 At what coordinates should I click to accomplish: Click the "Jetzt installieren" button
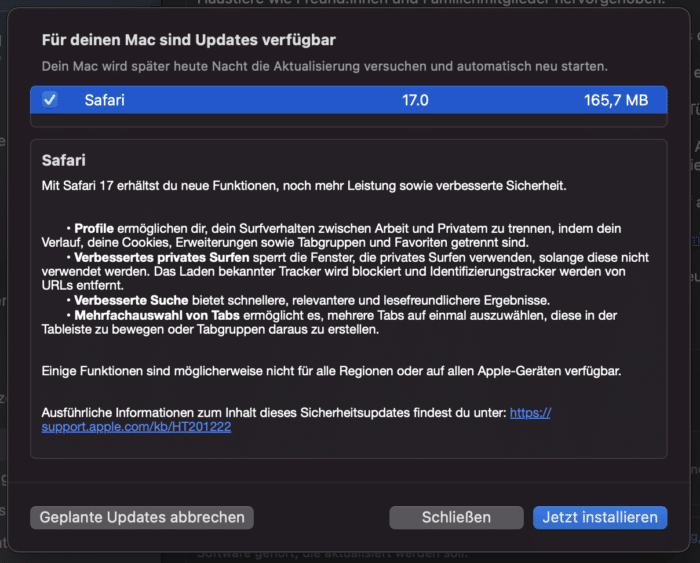click(x=600, y=517)
